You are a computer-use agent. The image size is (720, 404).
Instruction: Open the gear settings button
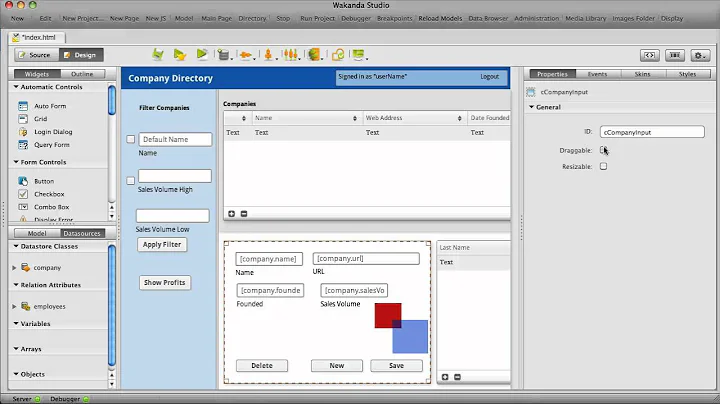click(699, 55)
